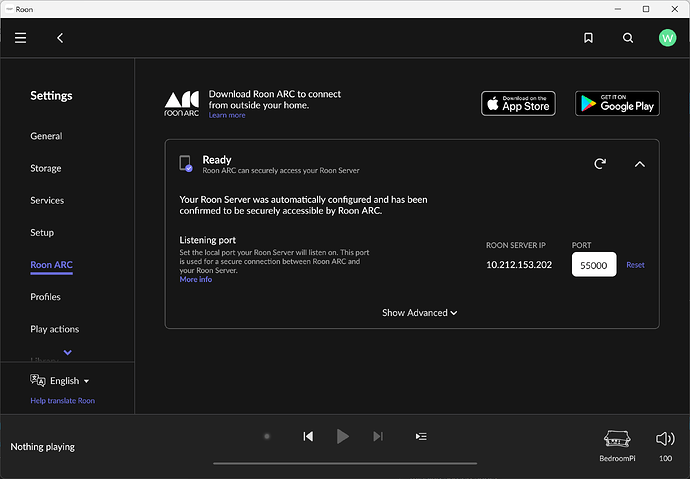Open the Play actions settings tab

(55, 329)
